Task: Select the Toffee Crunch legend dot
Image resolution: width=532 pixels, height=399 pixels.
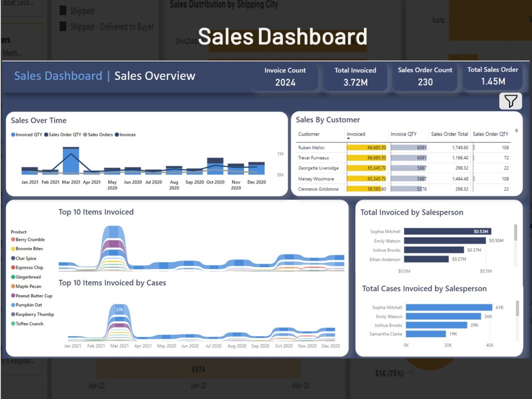Action: point(13,322)
